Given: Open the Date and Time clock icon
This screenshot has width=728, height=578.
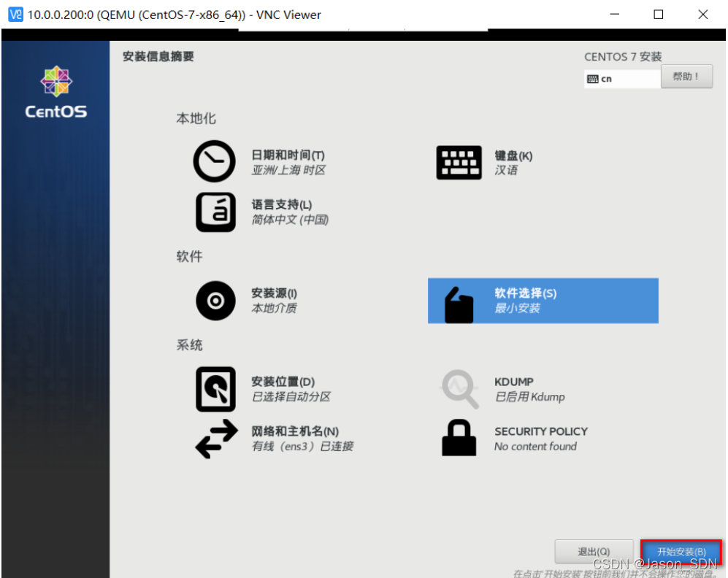Looking at the screenshot, I should coord(215,161).
